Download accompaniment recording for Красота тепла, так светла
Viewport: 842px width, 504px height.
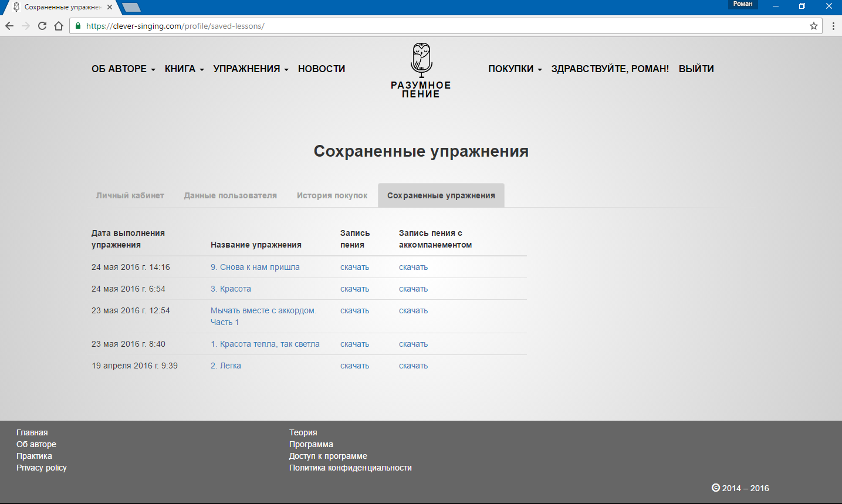[x=414, y=344]
